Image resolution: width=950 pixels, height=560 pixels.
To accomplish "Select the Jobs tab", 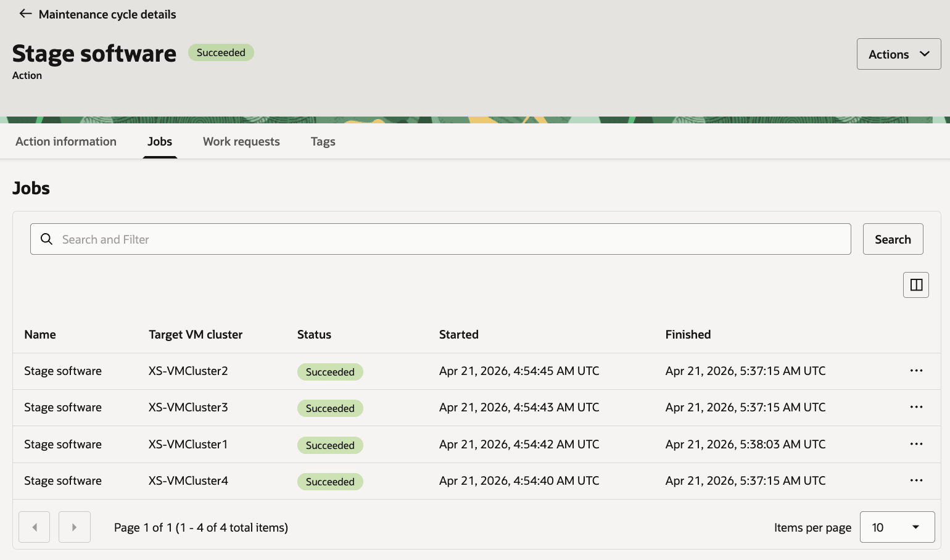I will 160,141.
